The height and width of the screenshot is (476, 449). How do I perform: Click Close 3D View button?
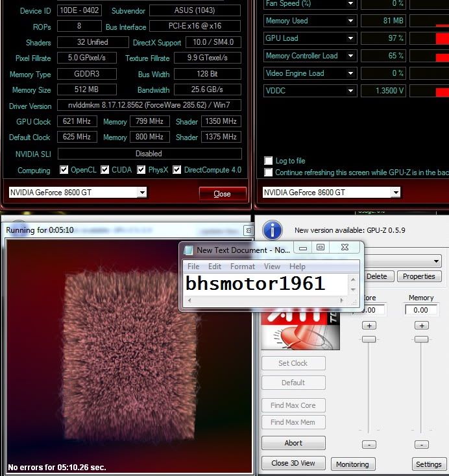293,463
